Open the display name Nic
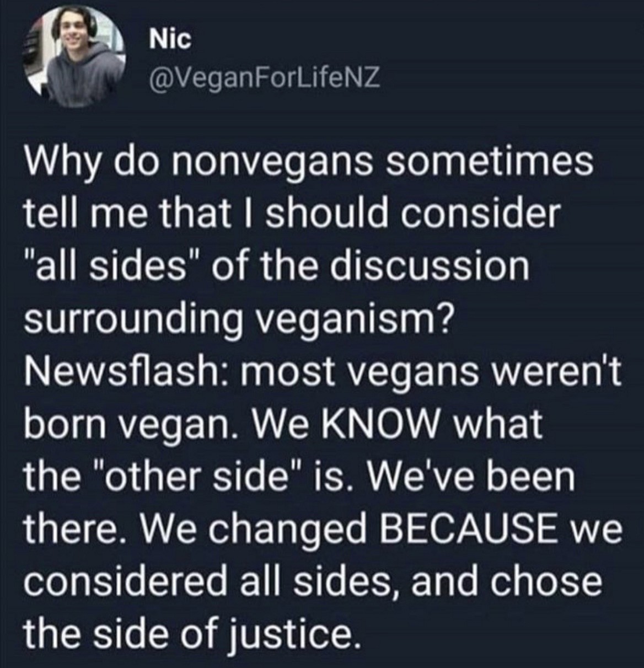This screenshot has width=644, height=668. [170, 39]
